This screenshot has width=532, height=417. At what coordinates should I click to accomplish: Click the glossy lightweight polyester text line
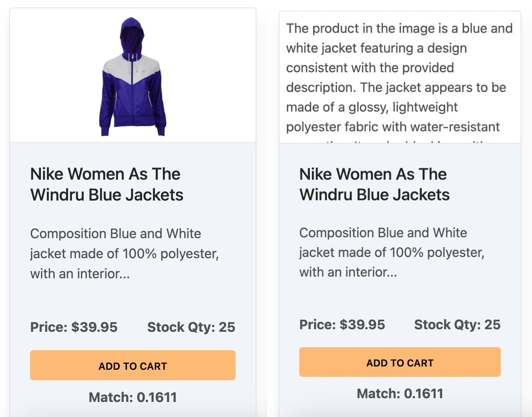371,107
